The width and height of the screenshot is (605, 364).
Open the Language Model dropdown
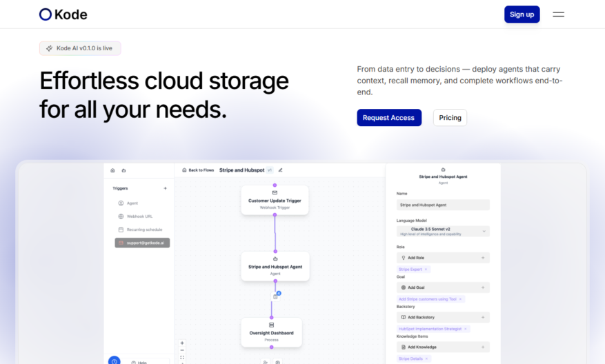coord(443,232)
